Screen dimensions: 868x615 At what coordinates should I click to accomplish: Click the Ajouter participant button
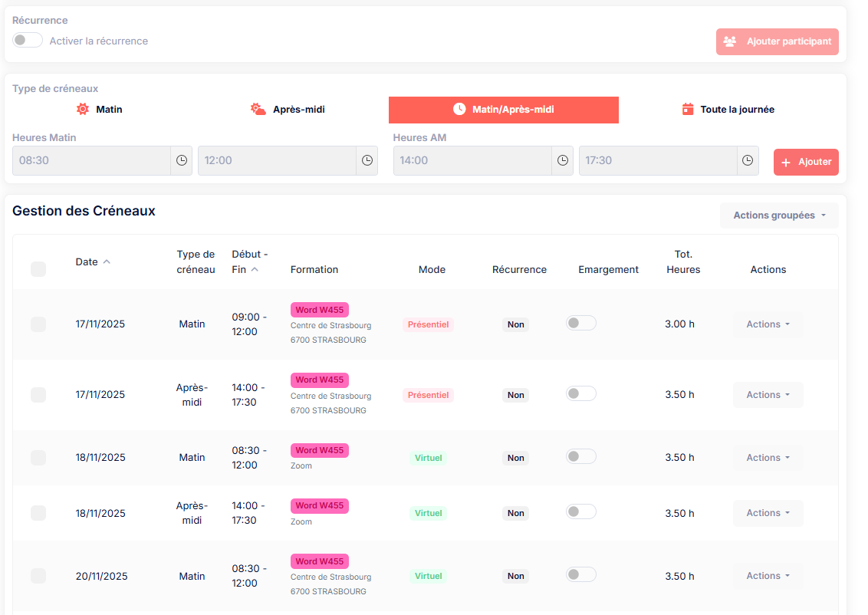click(x=778, y=41)
